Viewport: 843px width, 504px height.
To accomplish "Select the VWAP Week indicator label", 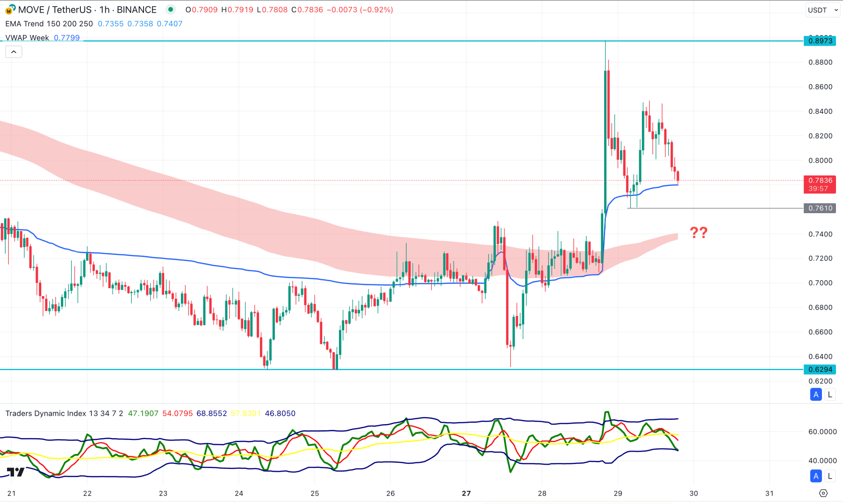I will click(x=27, y=38).
